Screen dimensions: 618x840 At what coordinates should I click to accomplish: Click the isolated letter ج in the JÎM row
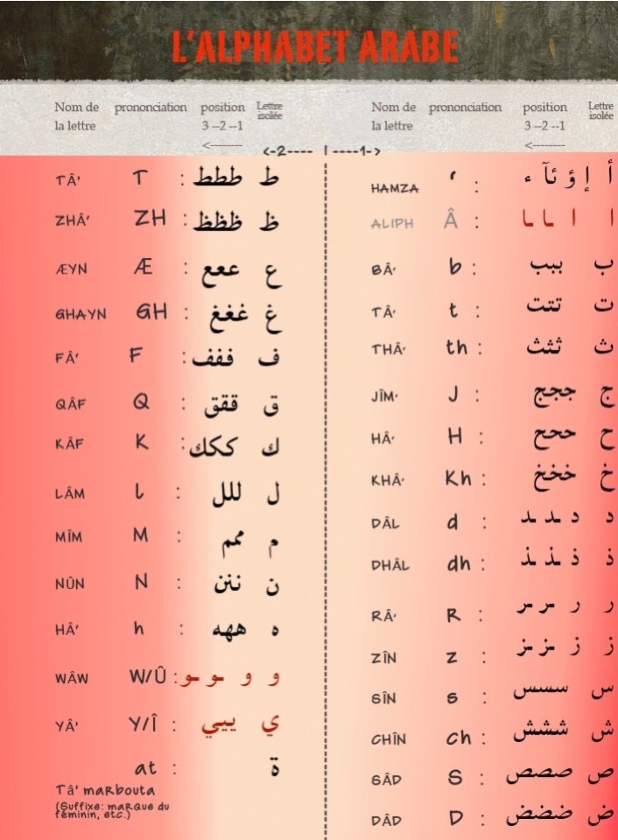pos(605,396)
